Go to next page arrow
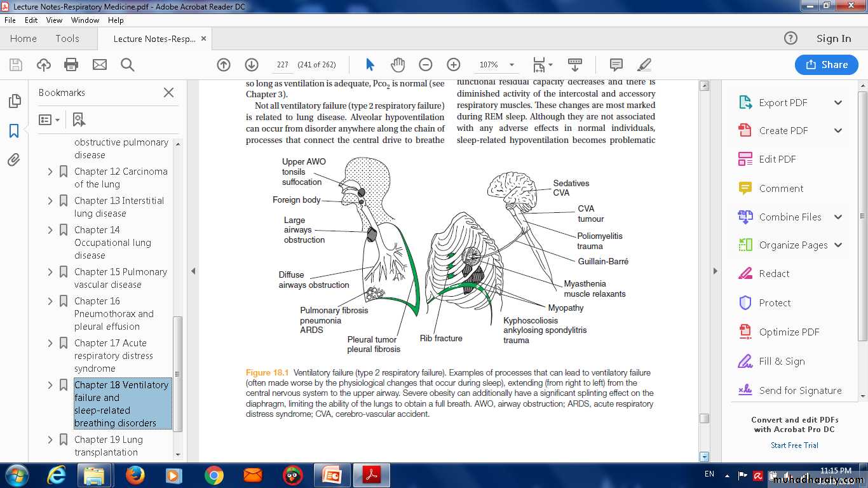This screenshot has width=868, height=488. (x=252, y=65)
